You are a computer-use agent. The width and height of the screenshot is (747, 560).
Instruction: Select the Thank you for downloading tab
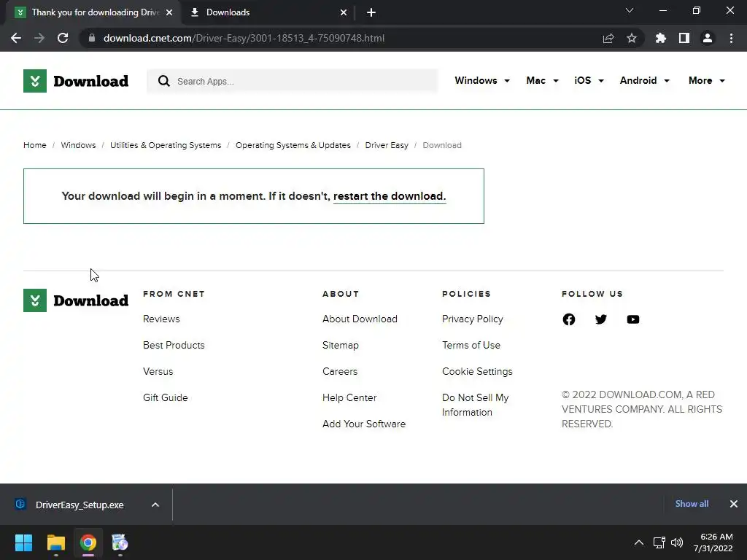94,12
